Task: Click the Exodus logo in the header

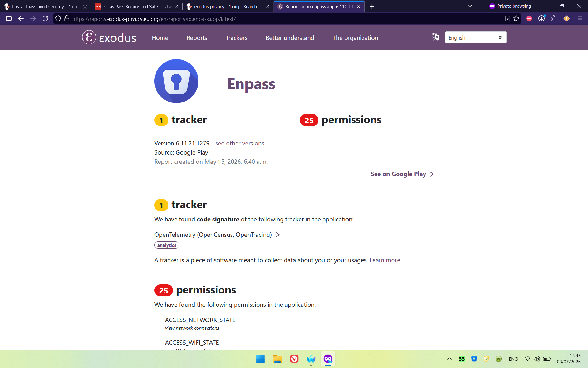Action: (109, 37)
